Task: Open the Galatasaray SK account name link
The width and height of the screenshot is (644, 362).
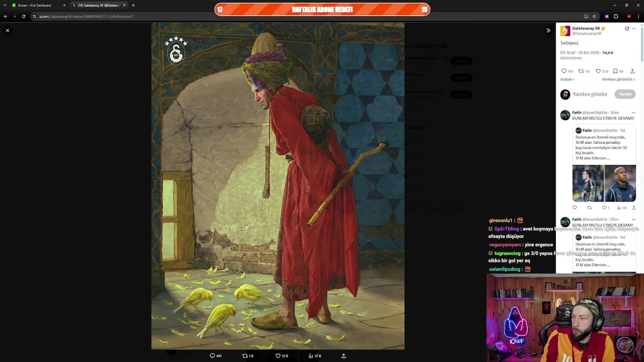Action: (586, 29)
